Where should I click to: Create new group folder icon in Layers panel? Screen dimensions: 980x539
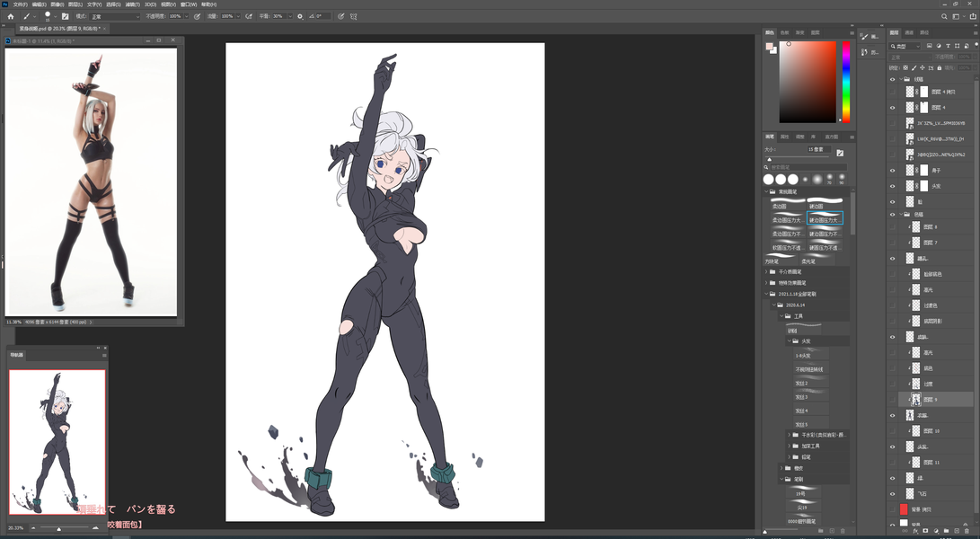coord(946,531)
